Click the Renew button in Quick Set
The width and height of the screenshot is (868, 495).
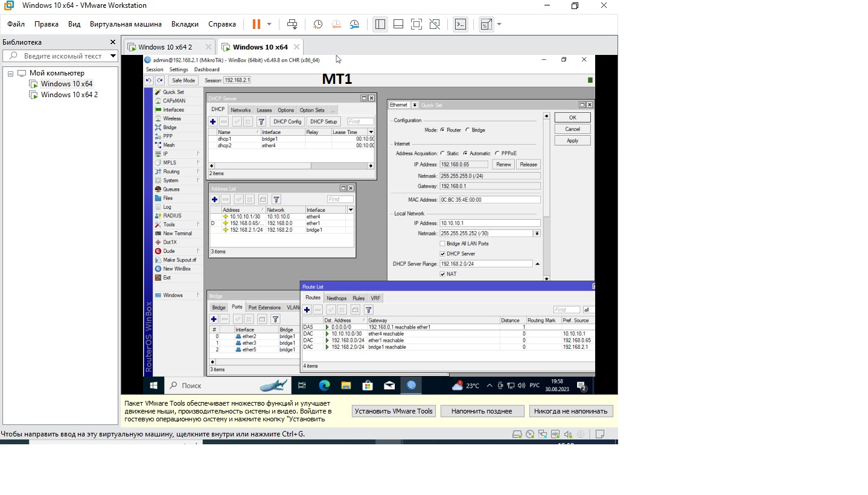coord(503,164)
